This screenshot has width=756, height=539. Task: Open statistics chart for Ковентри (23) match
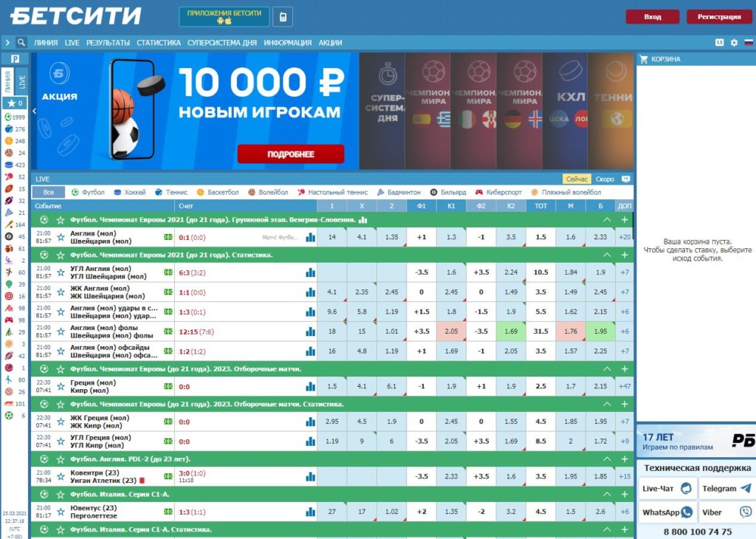click(311, 476)
